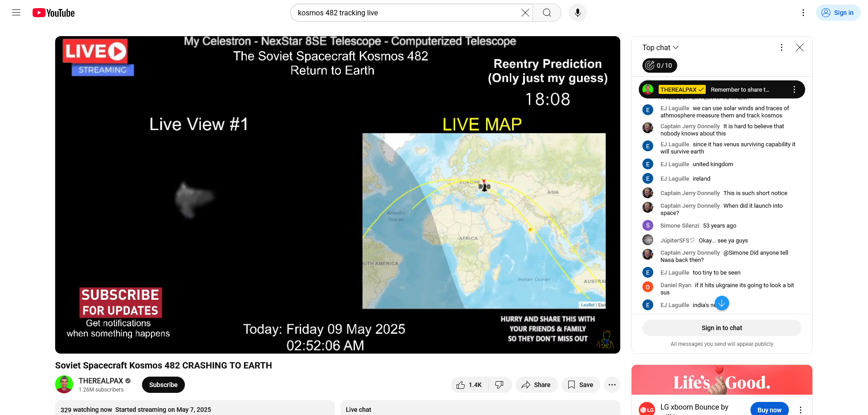
Task: Click Simone Silenzi's chat avatar
Action: [x=648, y=225]
